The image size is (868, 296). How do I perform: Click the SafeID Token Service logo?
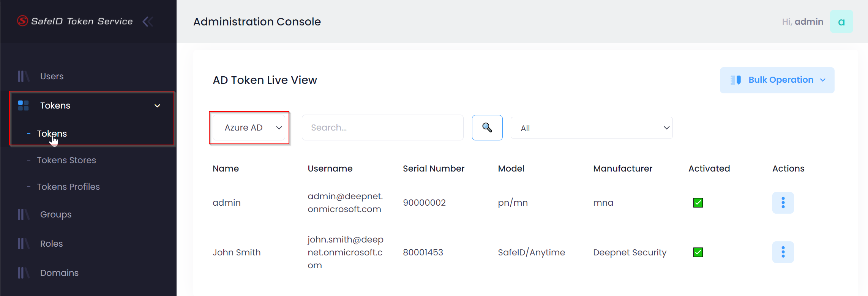pos(75,21)
